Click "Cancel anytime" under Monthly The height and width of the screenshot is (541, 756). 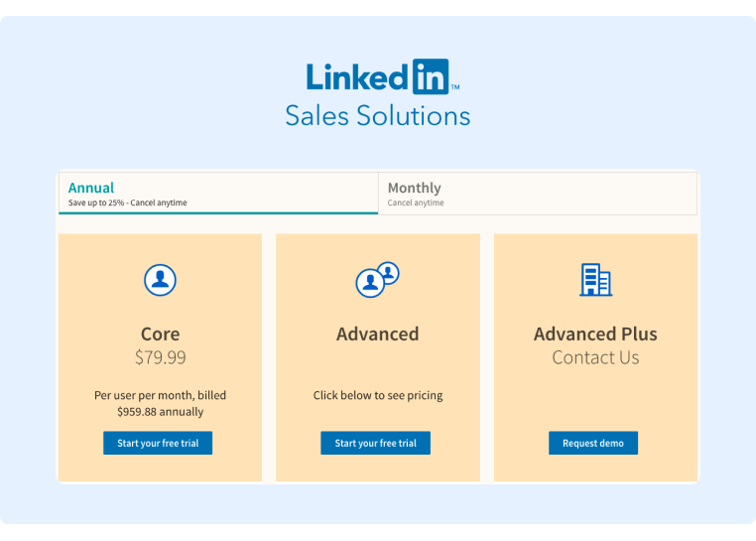click(x=416, y=203)
